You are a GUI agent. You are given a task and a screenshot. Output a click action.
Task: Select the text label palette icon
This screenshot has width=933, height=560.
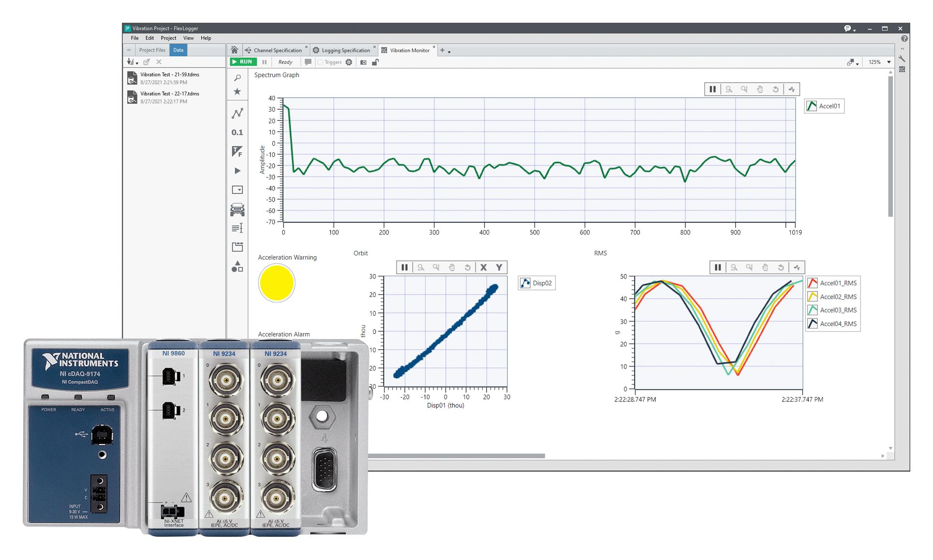237,228
